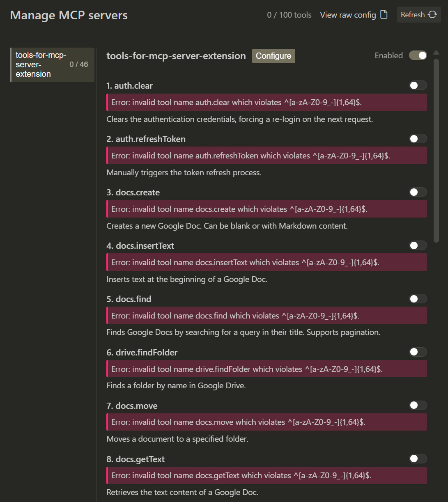Click the auth.clear error message banner
448x502 pixels.
(x=267, y=103)
